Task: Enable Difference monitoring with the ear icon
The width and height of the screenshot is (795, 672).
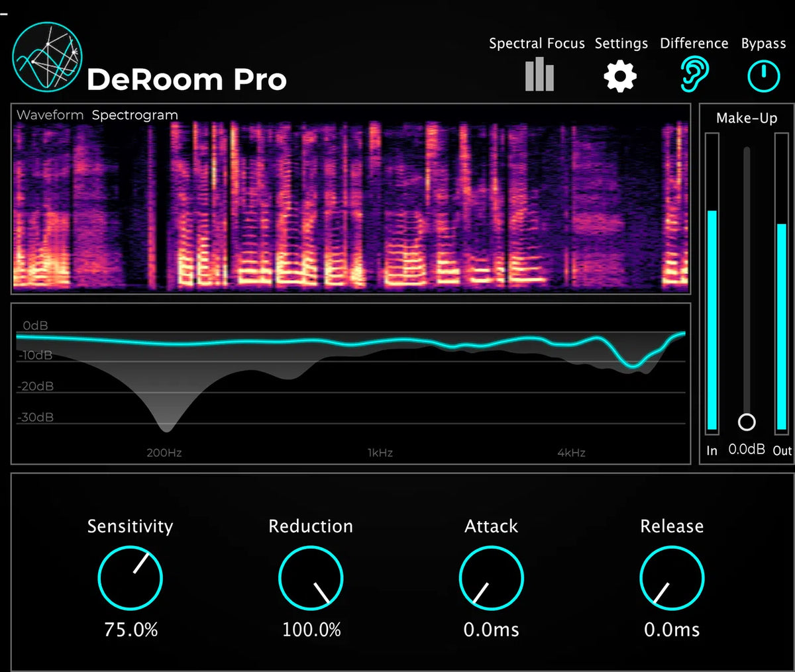Action: pos(693,74)
